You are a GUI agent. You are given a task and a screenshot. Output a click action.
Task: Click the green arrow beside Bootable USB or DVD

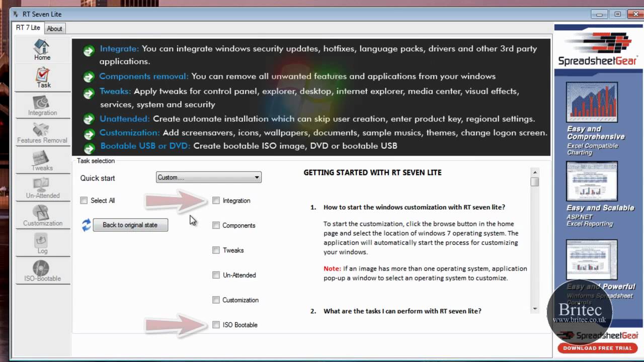(89, 148)
